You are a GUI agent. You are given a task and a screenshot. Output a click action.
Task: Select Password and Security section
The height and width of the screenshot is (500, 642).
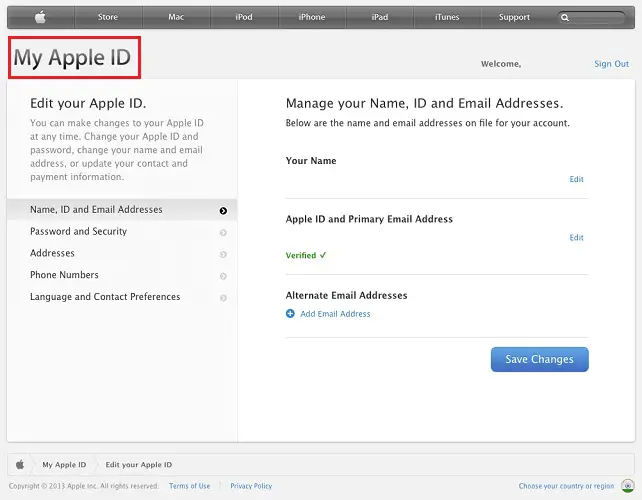coord(122,232)
